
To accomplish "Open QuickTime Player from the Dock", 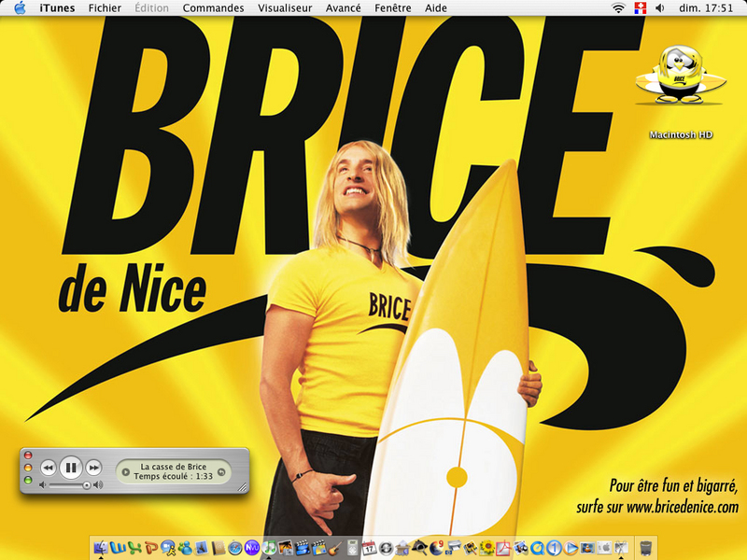I will click(x=536, y=548).
